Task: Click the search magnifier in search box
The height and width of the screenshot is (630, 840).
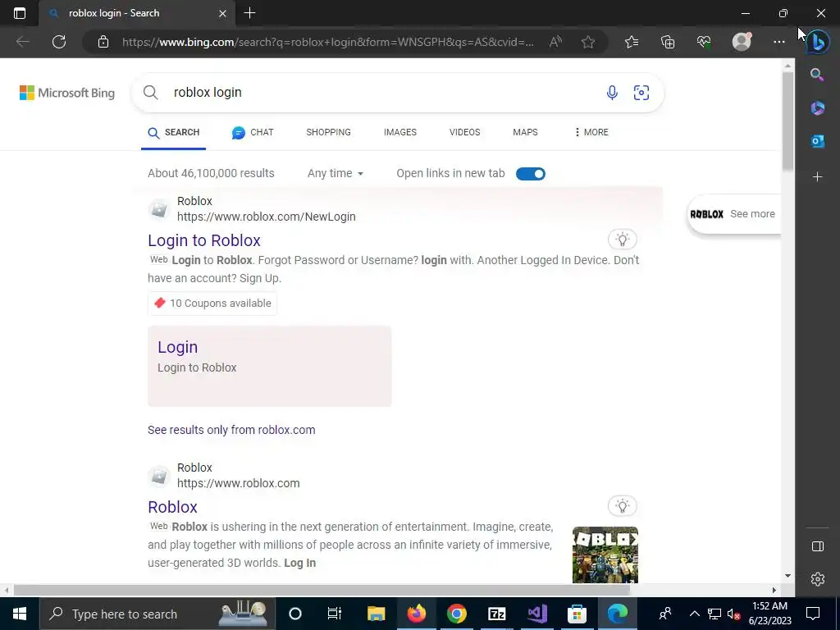Action: pyautogui.click(x=151, y=92)
